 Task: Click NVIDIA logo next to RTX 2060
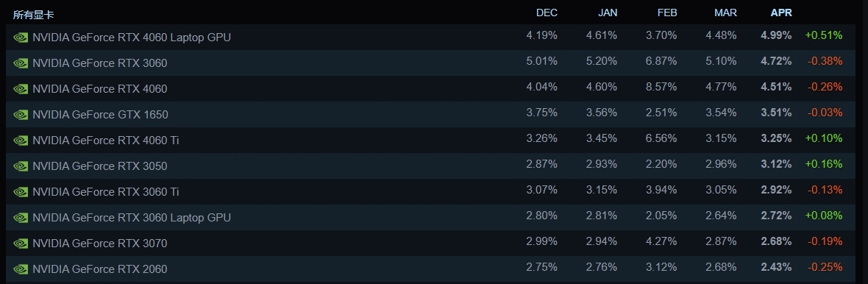point(21,269)
